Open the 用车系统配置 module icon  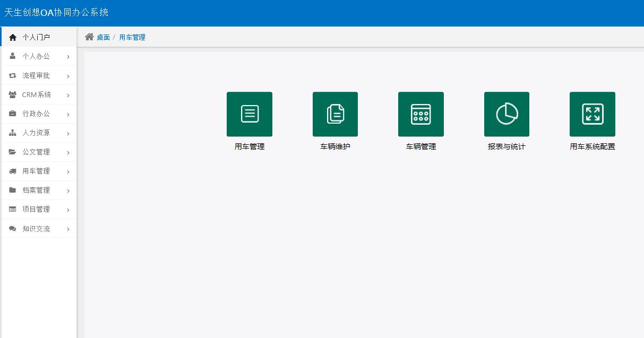click(x=593, y=114)
